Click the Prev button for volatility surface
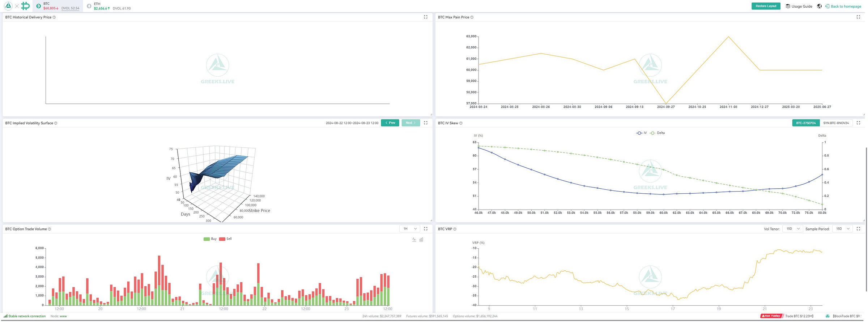This screenshot has width=868, height=322. pyautogui.click(x=390, y=123)
